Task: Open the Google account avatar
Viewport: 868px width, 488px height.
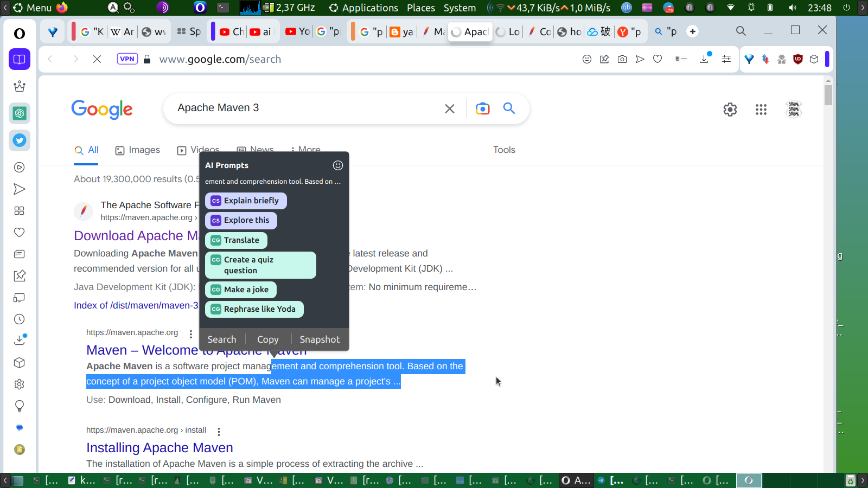Action: coord(794,110)
